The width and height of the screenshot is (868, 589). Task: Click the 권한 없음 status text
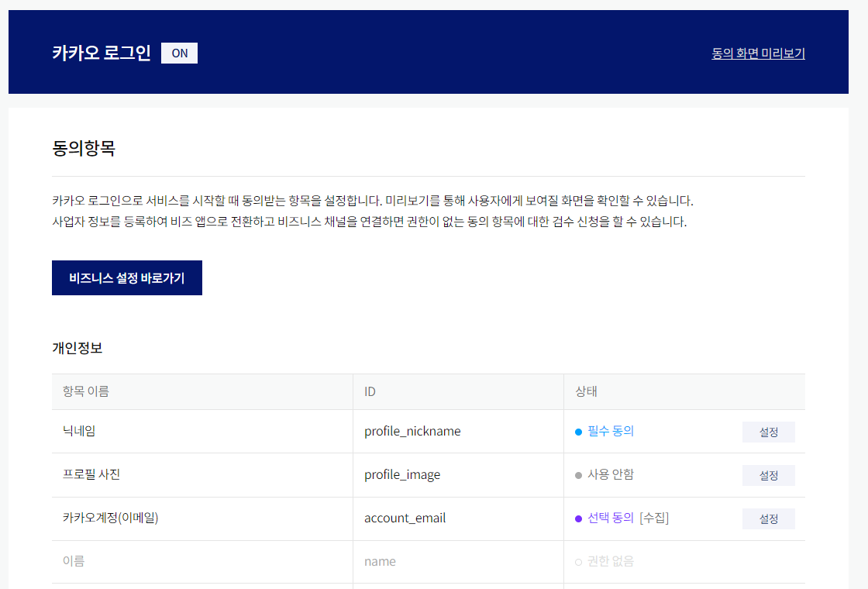[x=611, y=561]
